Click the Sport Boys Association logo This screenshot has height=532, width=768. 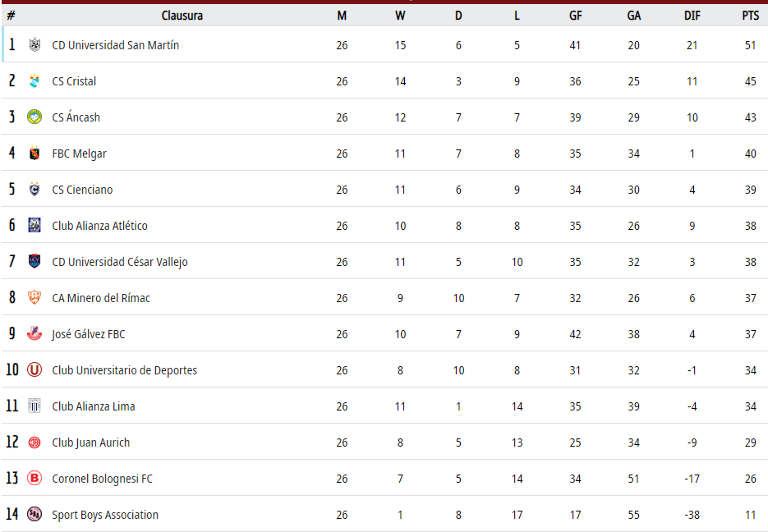coord(34,515)
